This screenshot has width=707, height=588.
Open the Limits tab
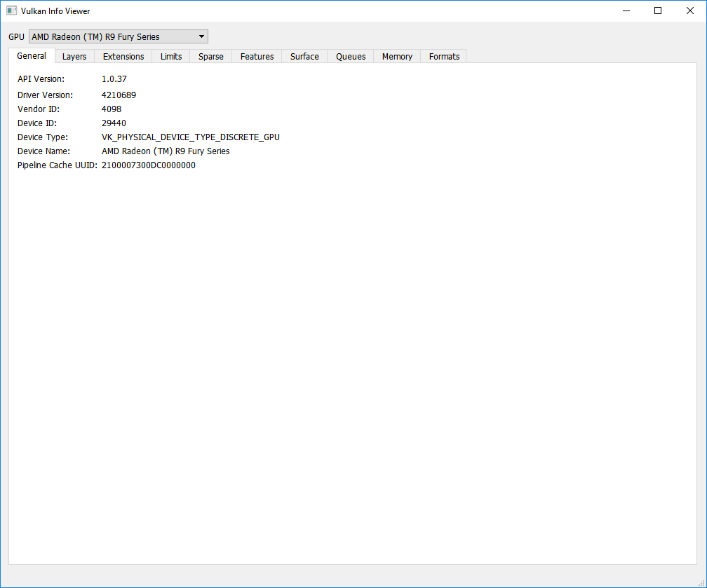(171, 56)
